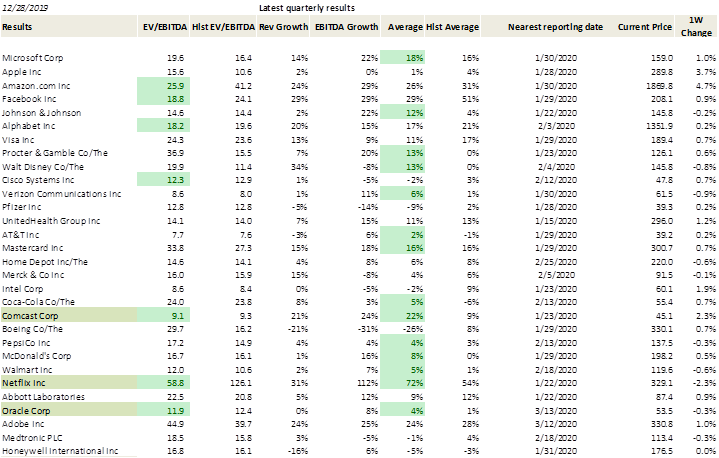Image resolution: width=719 pixels, height=458 pixels.
Task: Select Netflix Hist EV/EBITDA value 126.1
Action: click(x=242, y=383)
